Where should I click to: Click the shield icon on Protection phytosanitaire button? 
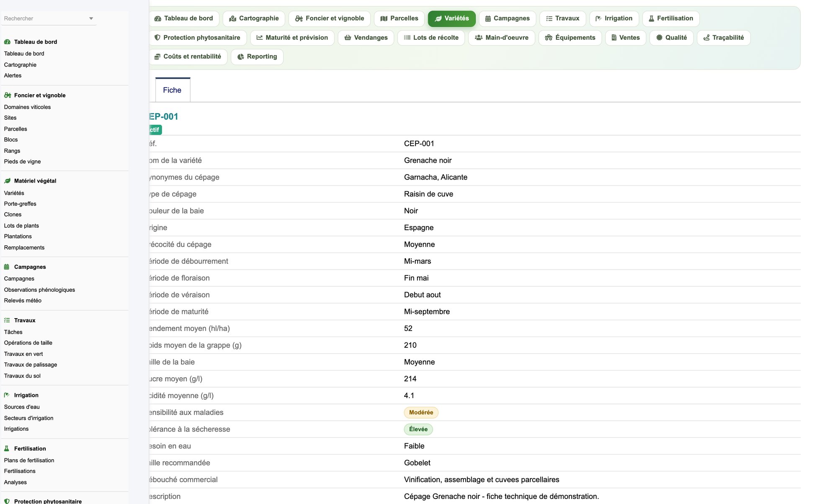pos(157,38)
